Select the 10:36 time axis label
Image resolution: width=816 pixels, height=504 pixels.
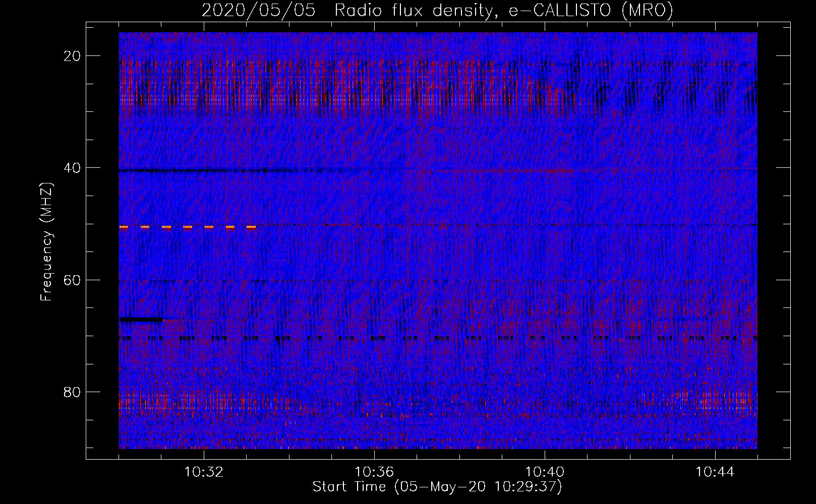click(374, 472)
